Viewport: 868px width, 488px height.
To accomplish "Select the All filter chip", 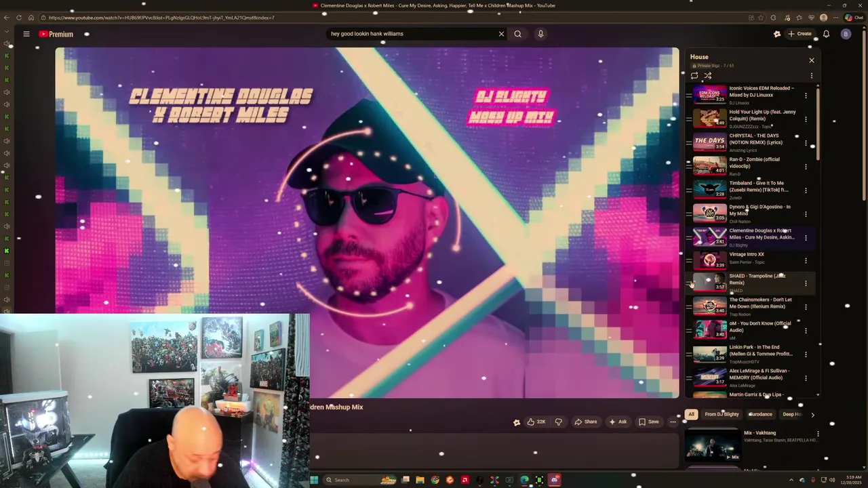I will pyautogui.click(x=691, y=414).
